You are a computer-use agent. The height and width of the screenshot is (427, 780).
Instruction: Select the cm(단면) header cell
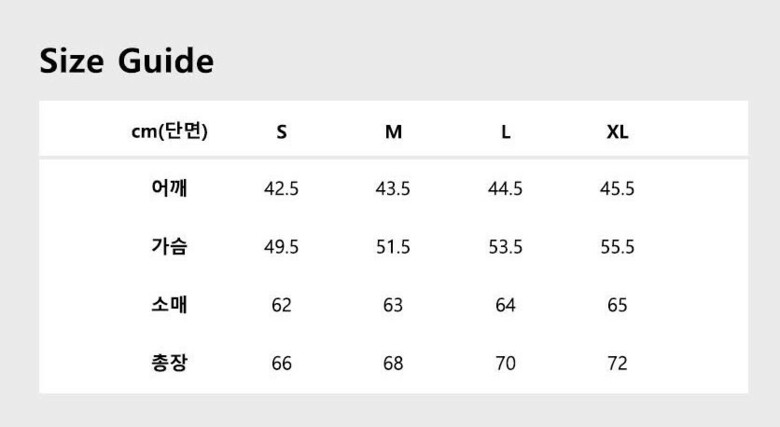coord(170,131)
